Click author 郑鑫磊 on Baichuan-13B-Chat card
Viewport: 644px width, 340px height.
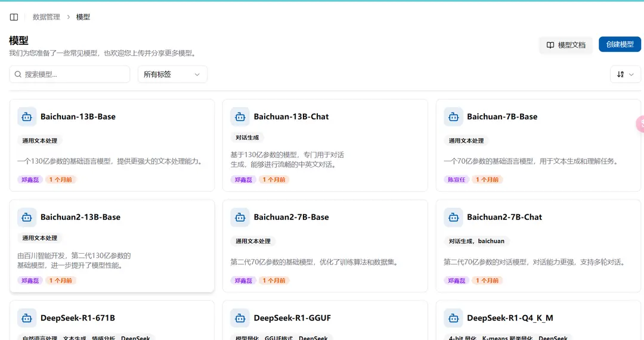243,180
